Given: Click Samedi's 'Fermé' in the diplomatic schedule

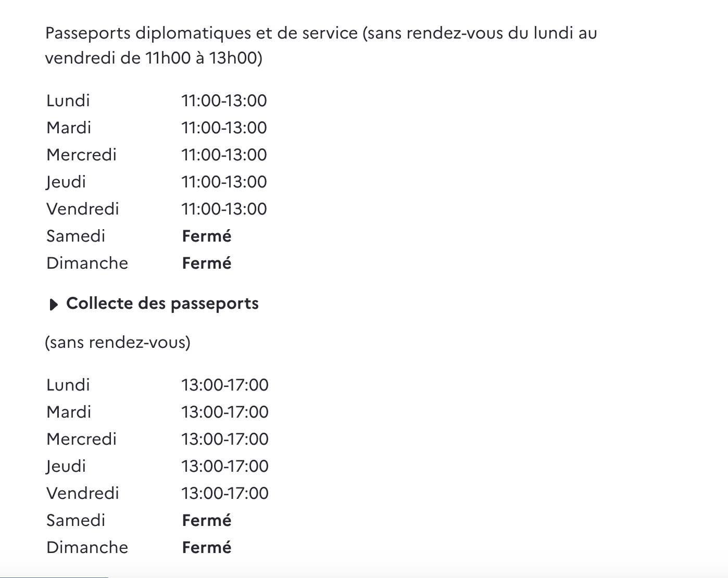Looking at the screenshot, I should (x=207, y=236).
